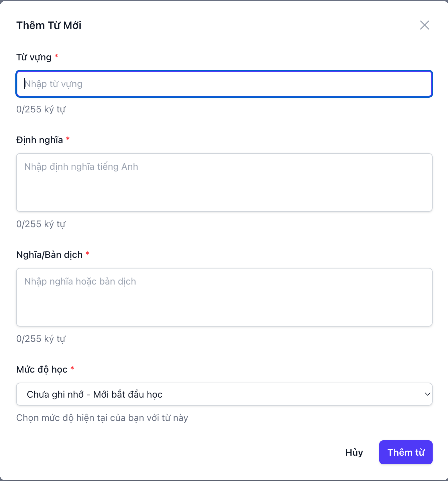Image resolution: width=448 pixels, height=481 pixels.
Task: Click the red asterisk beside Từ vựng
Action: [56, 57]
